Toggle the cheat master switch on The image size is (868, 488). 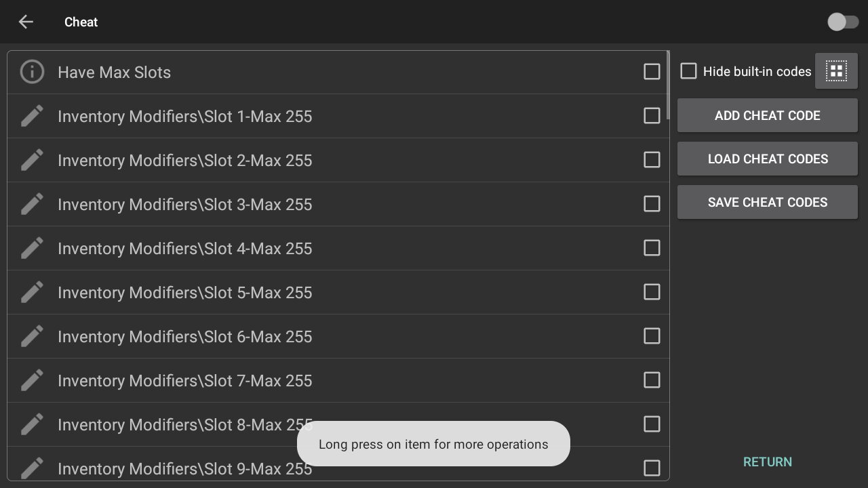click(843, 22)
